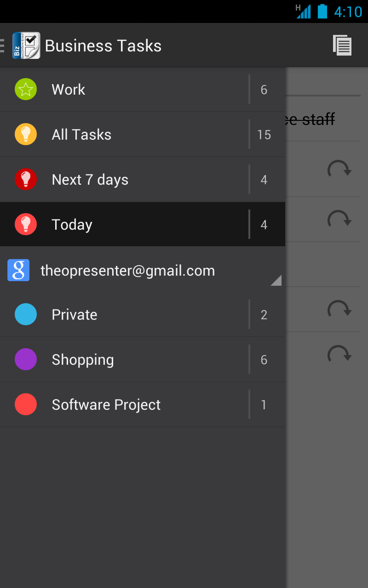Close the drawer via the hamburger menu lines

tap(3, 45)
